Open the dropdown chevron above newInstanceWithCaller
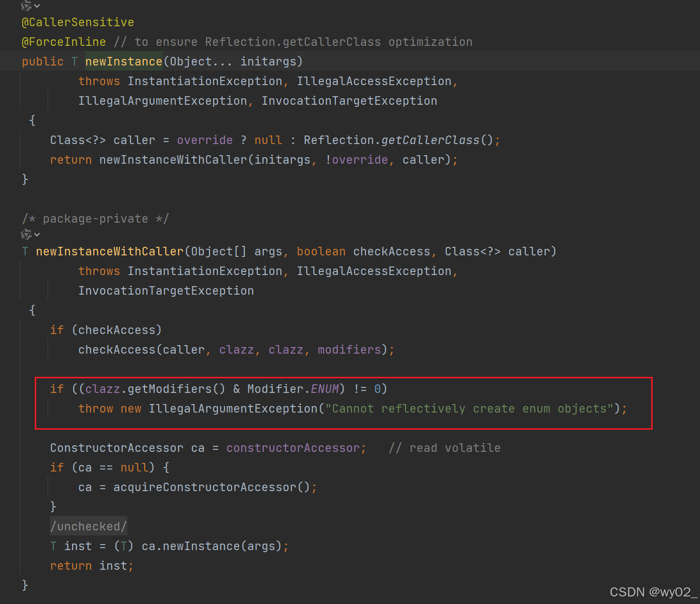Viewport: 700px width, 604px height. click(x=37, y=235)
